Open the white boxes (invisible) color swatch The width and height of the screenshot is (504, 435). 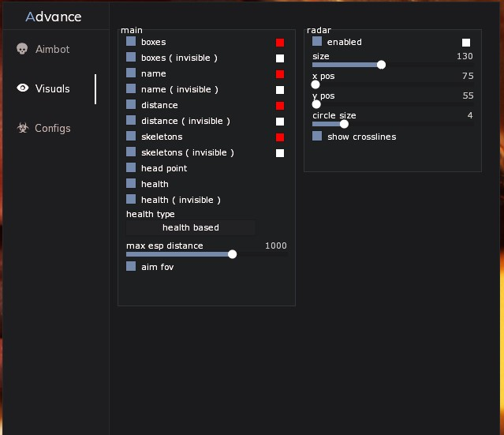point(280,58)
